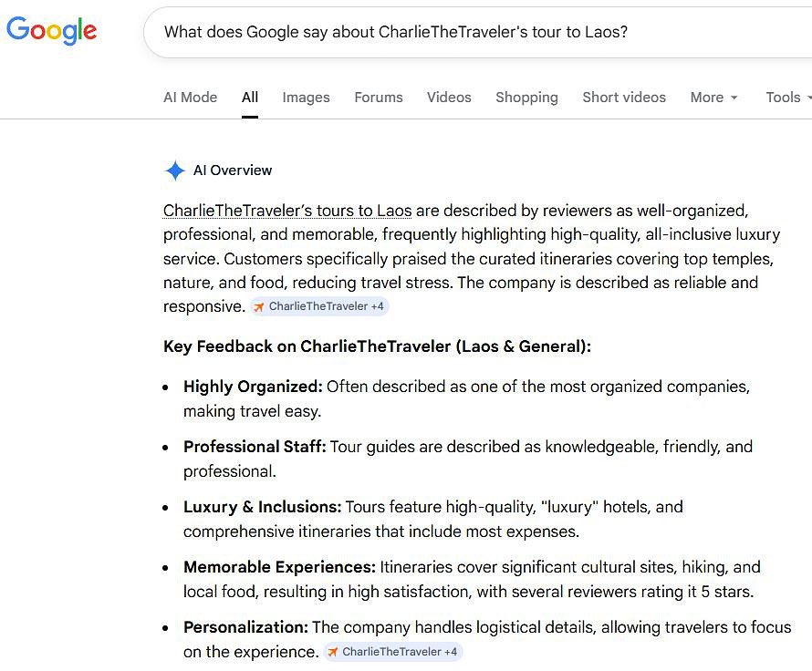This screenshot has height=671, width=812.
Task: Click the plane icon on the bottom citation chip
Action: (333, 652)
